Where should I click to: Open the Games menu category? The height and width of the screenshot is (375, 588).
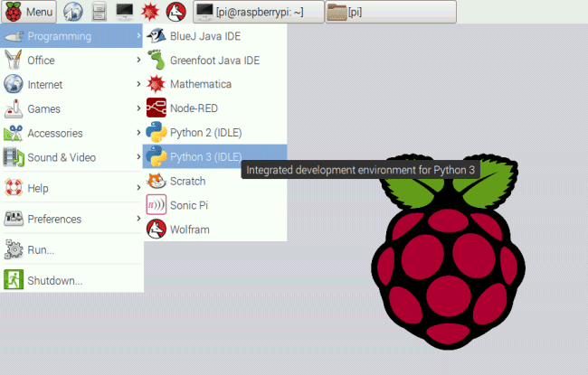71,108
